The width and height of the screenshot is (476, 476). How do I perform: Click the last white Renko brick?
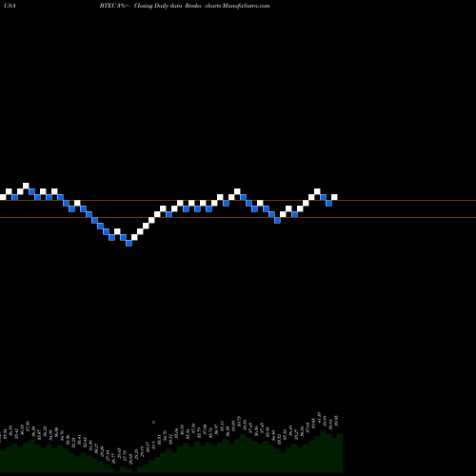click(x=334, y=197)
